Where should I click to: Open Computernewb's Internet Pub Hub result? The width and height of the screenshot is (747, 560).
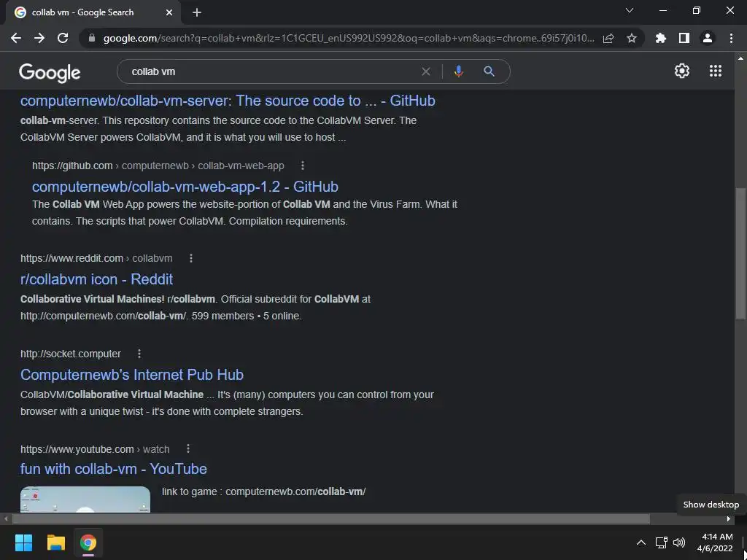[x=132, y=375]
